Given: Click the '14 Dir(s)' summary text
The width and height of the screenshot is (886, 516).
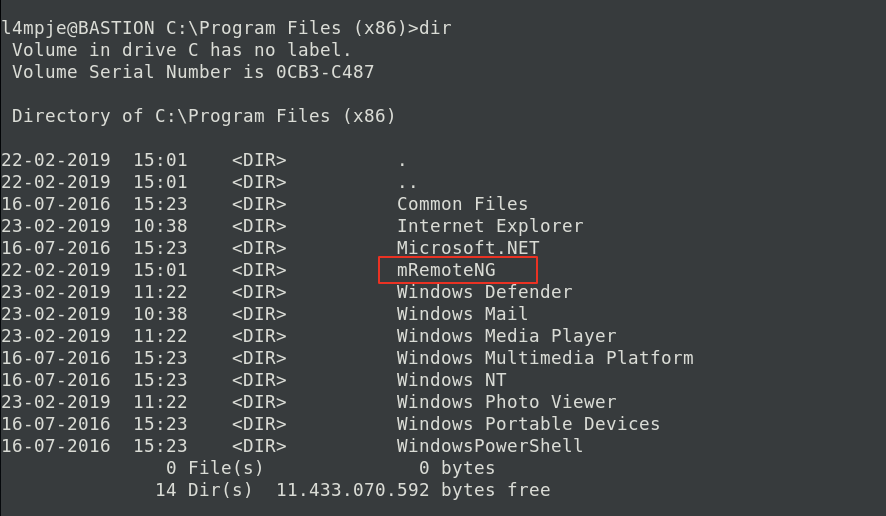Looking at the screenshot, I should click(204, 490).
